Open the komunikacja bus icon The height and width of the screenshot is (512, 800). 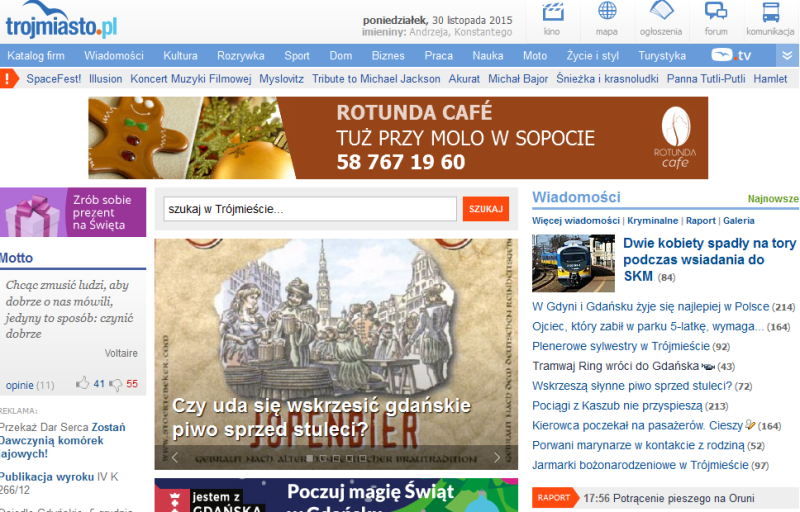pos(770,12)
